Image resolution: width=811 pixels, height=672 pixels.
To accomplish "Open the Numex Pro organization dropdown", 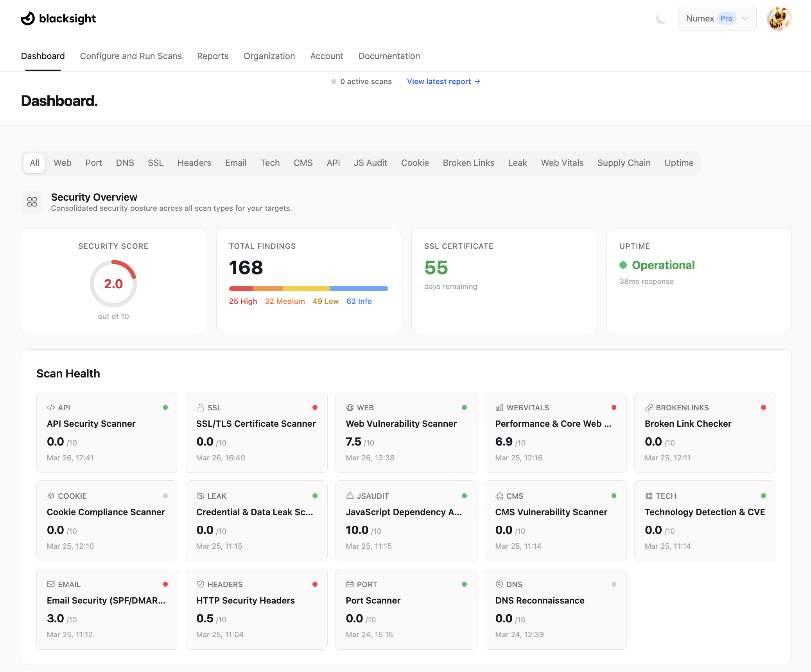I will [x=717, y=18].
